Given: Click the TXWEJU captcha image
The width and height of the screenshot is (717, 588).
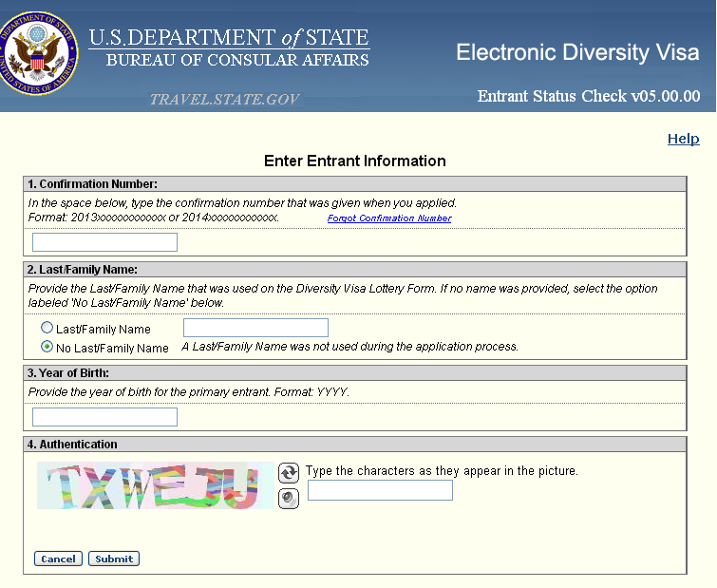Looking at the screenshot, I should [156, 485].
